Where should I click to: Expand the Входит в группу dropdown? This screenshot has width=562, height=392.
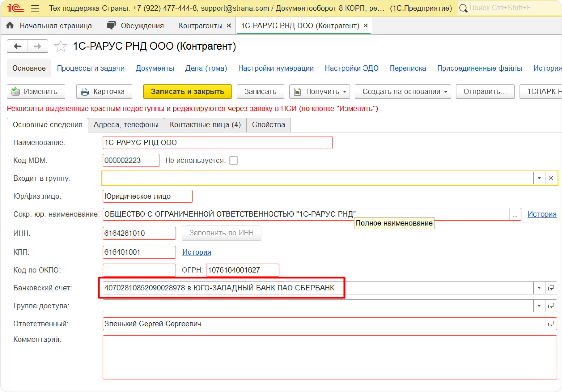point(539,178)
